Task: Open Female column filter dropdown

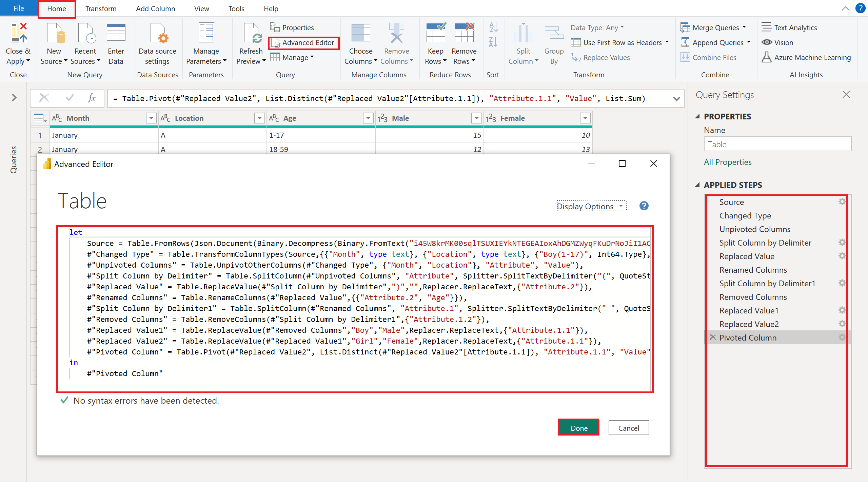Action: [x=585, y=118]
